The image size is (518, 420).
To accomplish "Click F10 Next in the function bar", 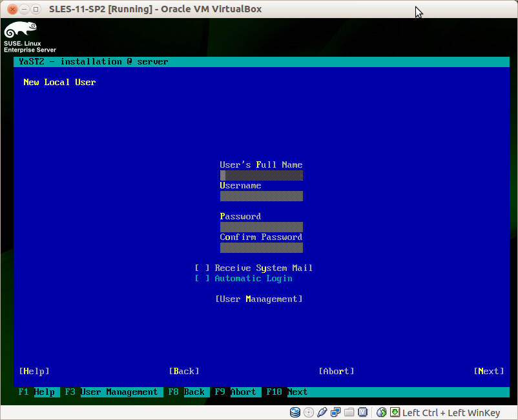I will [287, 392].
